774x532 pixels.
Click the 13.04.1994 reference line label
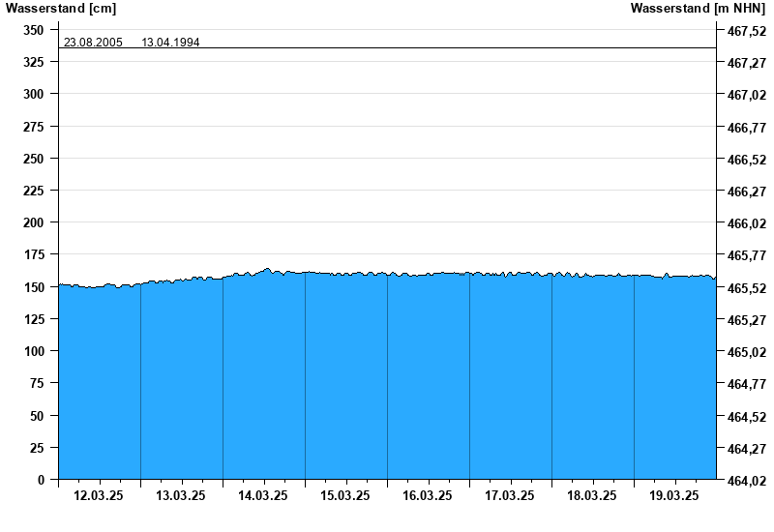tap(170, 43)
